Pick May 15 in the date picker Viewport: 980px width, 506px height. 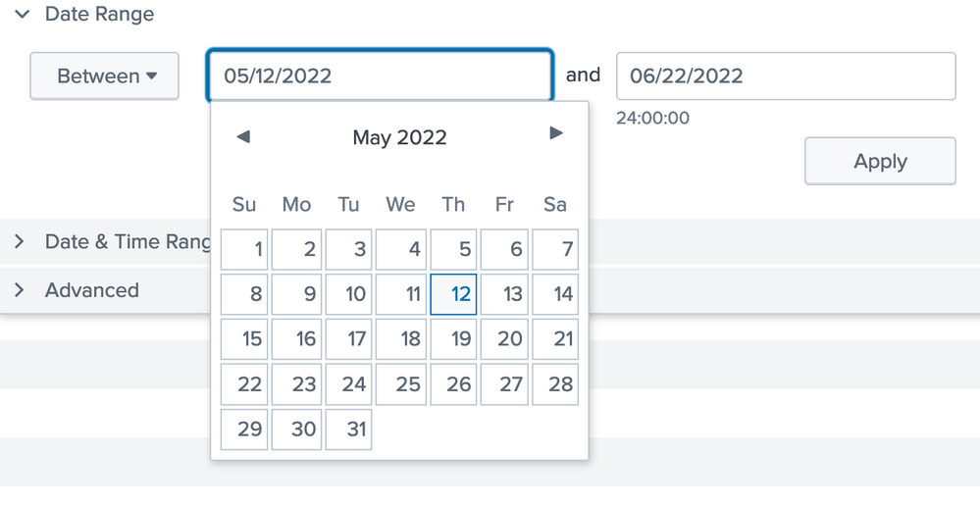(x=245, y=339)
